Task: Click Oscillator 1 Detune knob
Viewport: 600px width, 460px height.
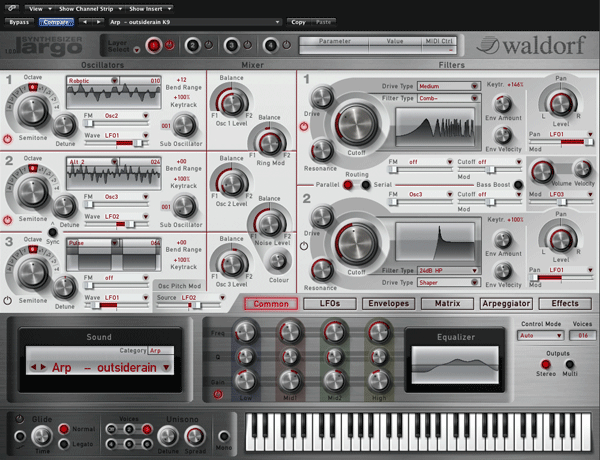Action: pyautogui.click(x=64, y=126)
